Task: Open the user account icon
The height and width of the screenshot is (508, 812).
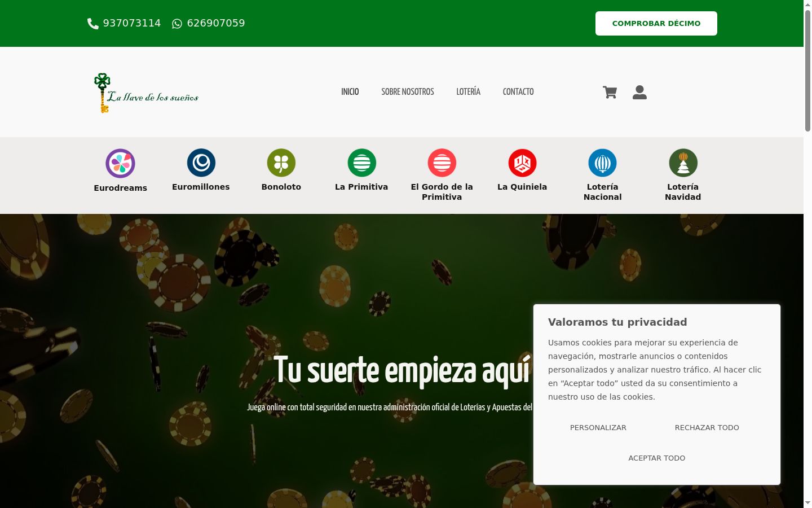Action: pyautogui.click(x=639, y=92)
